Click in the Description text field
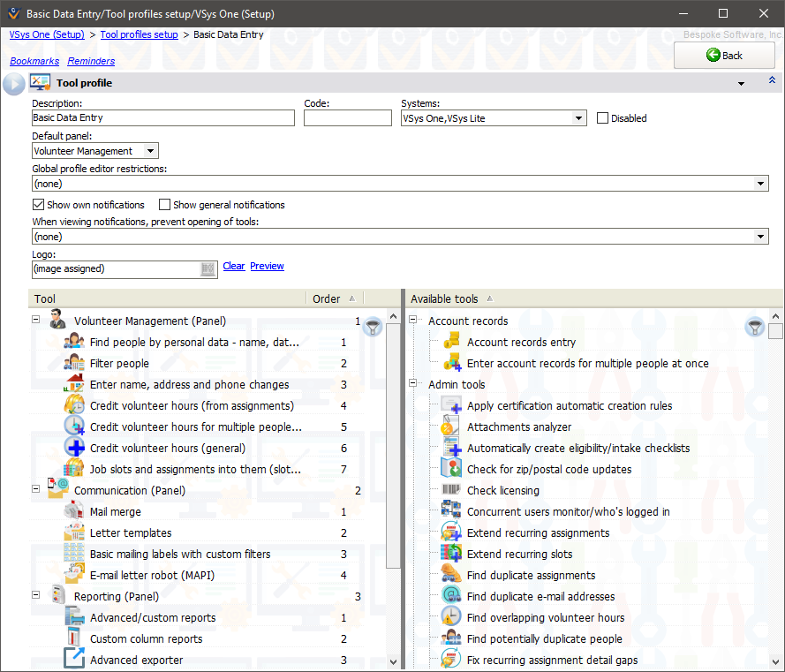The width and height of the screenshot is (785, 672). [162, 118]
